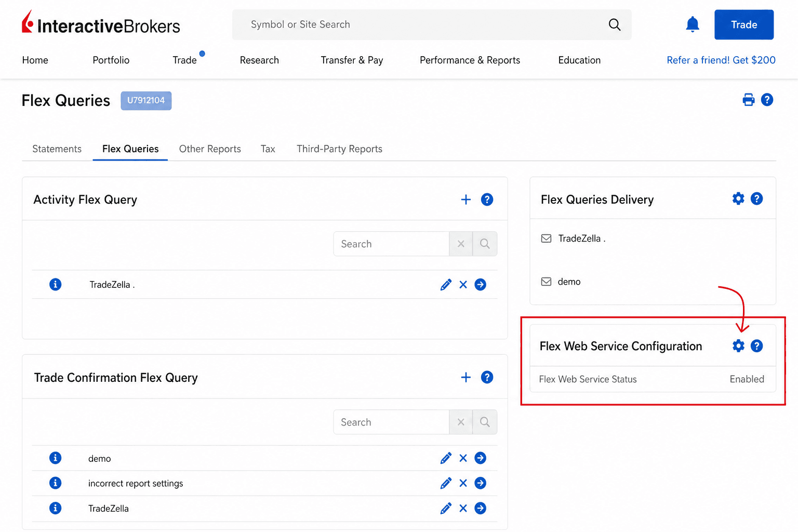Image resolution: width=798 pixels, height=532 pixels.
Task: Click the Enabled status value
Action: 747,379
